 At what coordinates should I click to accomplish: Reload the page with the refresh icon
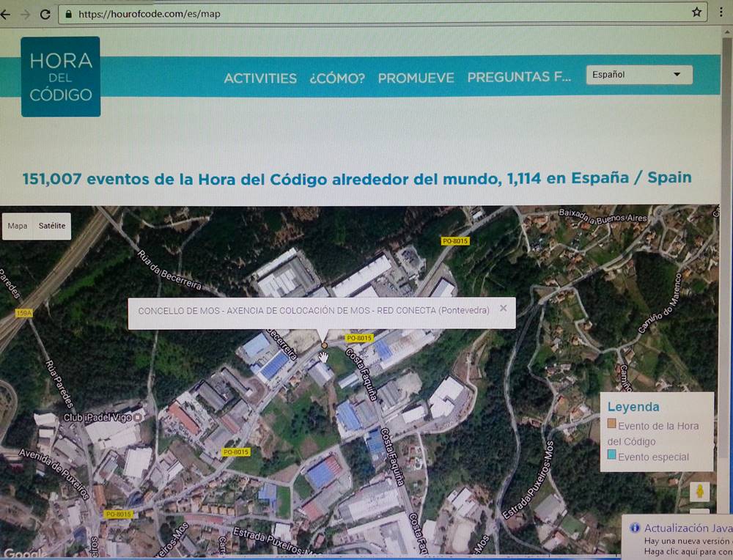[45, 15]
